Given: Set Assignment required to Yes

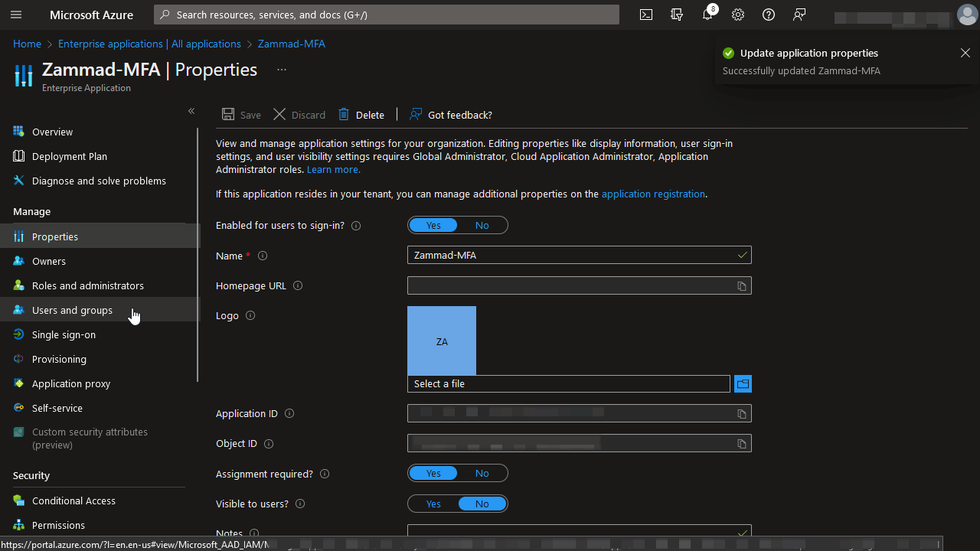Looking at the screenshot, I should tap(433, 473).
